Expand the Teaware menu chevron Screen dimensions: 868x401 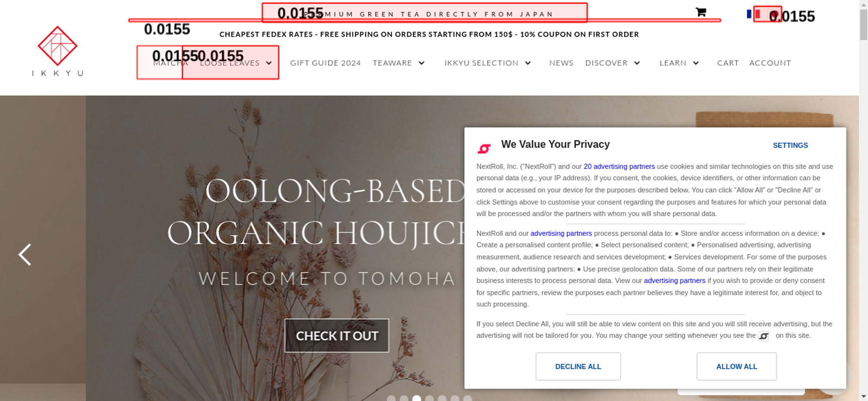point(421,63)
